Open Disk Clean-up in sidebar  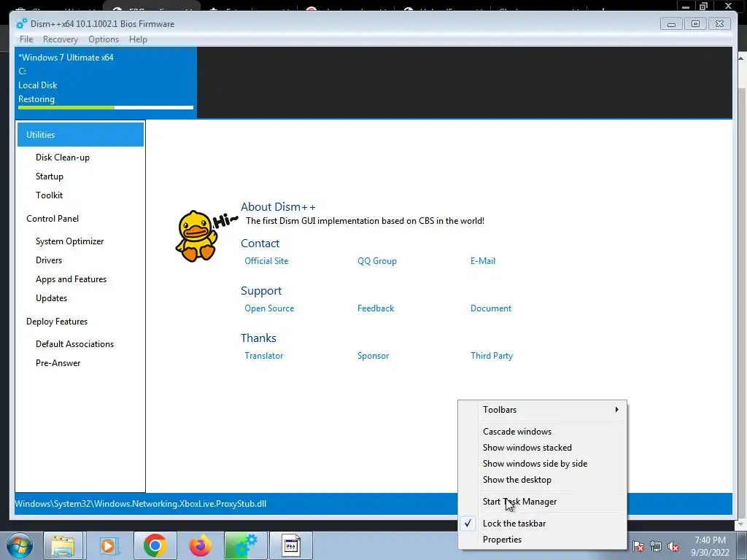coord(63,157)
